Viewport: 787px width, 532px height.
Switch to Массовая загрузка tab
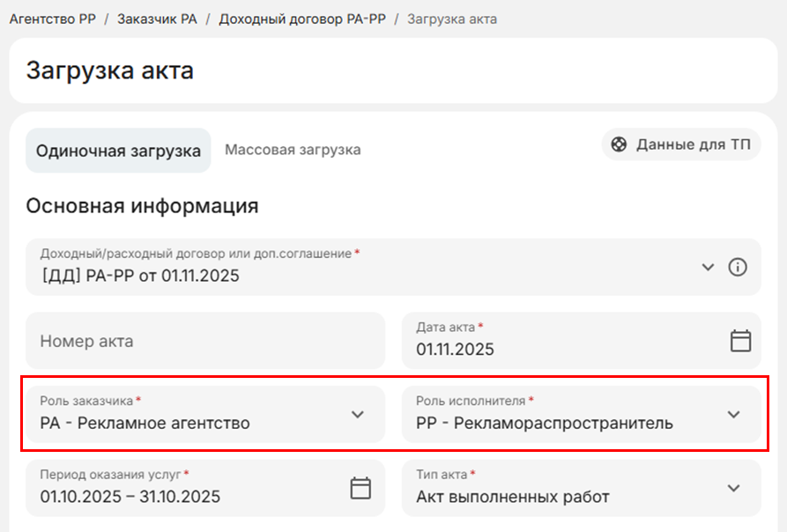(293, 150)
